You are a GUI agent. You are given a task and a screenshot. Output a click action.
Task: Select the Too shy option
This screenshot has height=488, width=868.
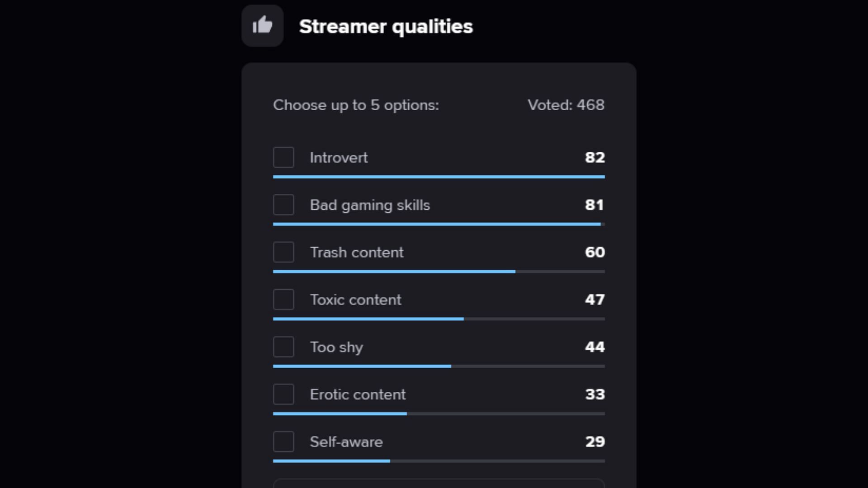point(283,347)
